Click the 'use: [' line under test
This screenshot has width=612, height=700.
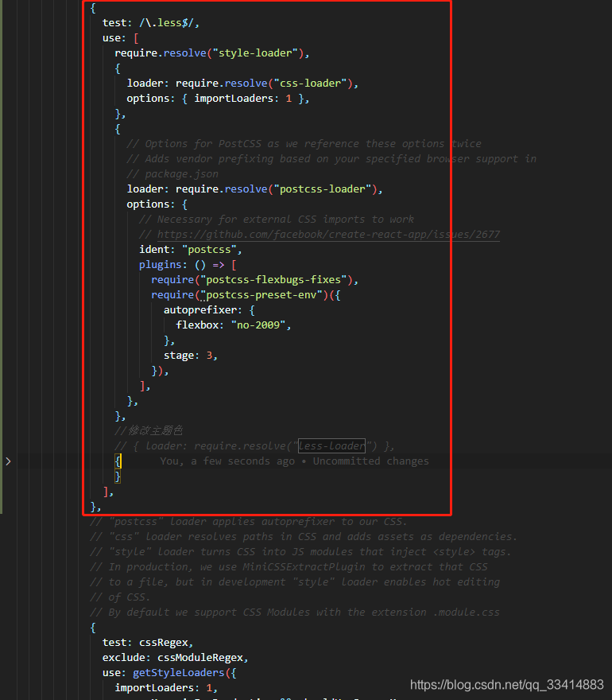(x=121, y=38)
